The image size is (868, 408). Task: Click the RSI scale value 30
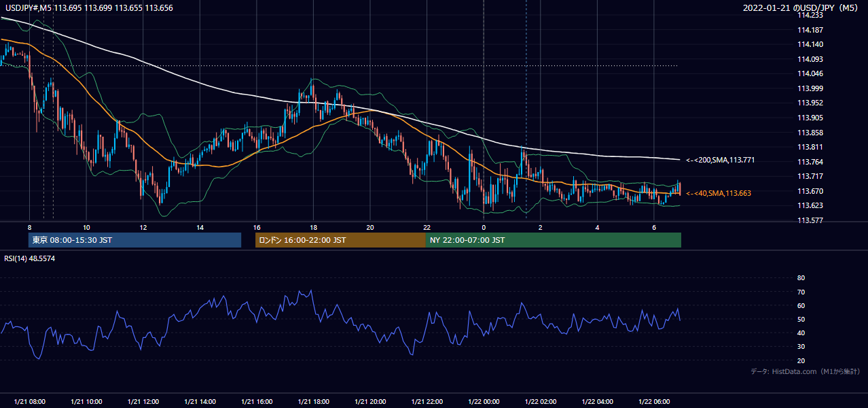click(801, 347)
